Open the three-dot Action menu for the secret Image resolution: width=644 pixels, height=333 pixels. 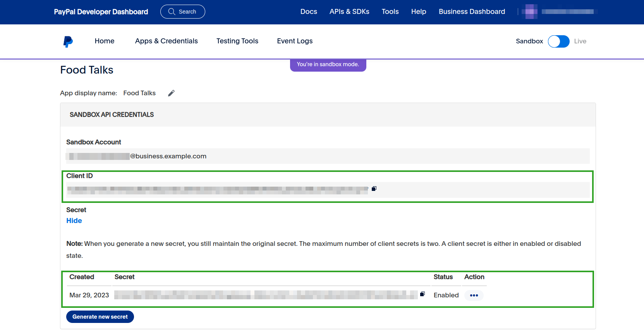pyautogui.click(x=474, y=295)
